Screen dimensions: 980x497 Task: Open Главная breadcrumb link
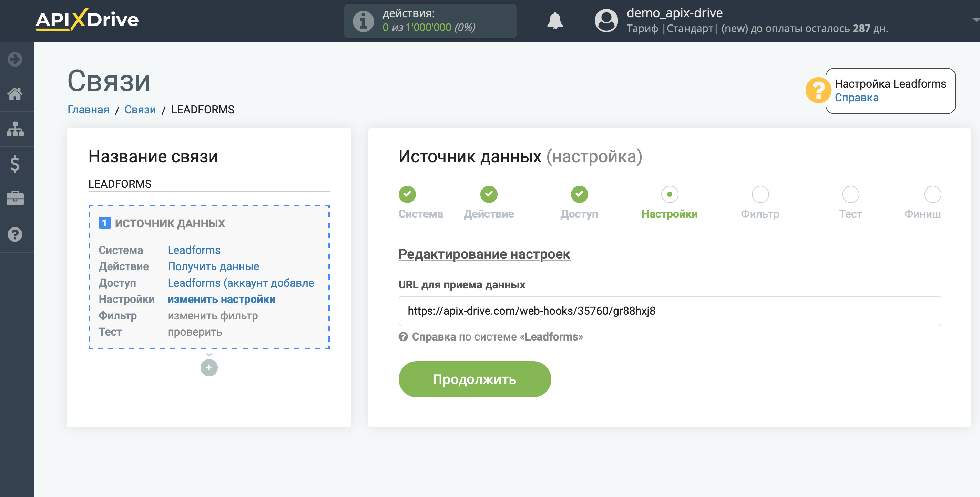pos(88,110)
